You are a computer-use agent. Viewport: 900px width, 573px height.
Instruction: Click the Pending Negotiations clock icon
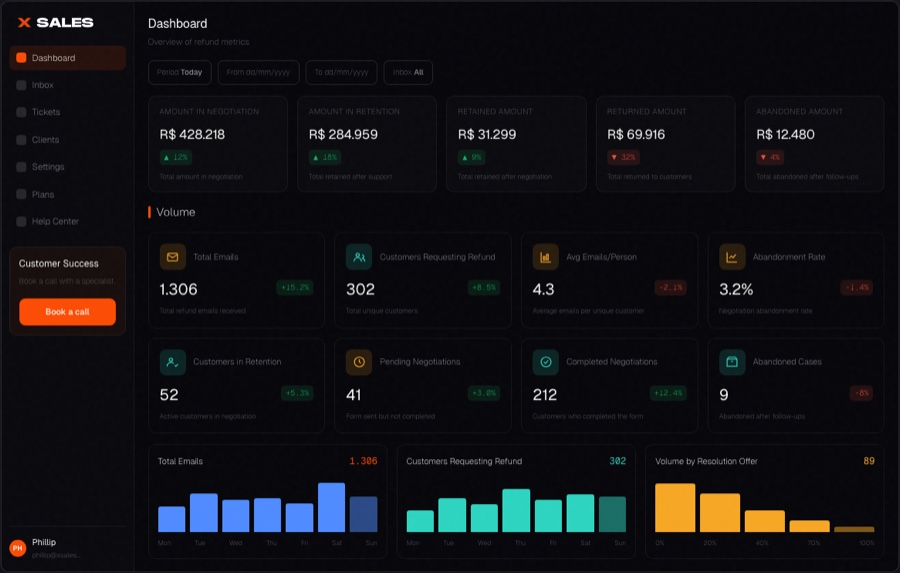point(359,362)
